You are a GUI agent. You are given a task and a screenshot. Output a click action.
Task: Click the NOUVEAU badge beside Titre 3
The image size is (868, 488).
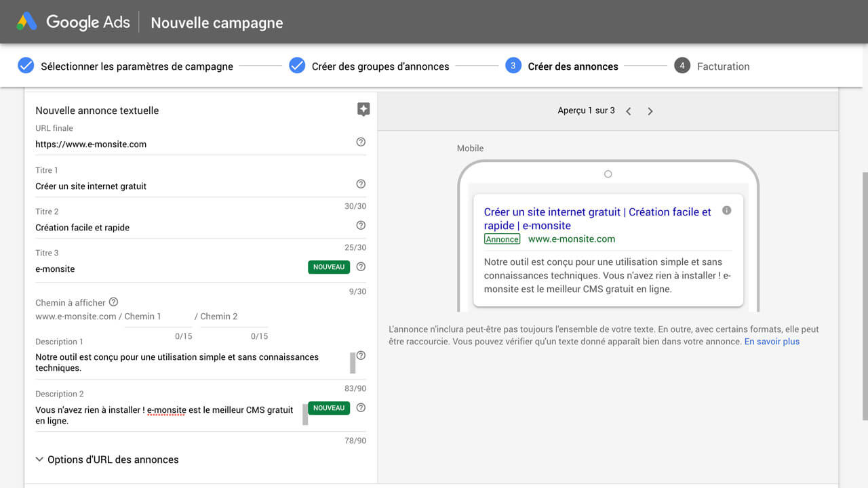pos(329,267)
